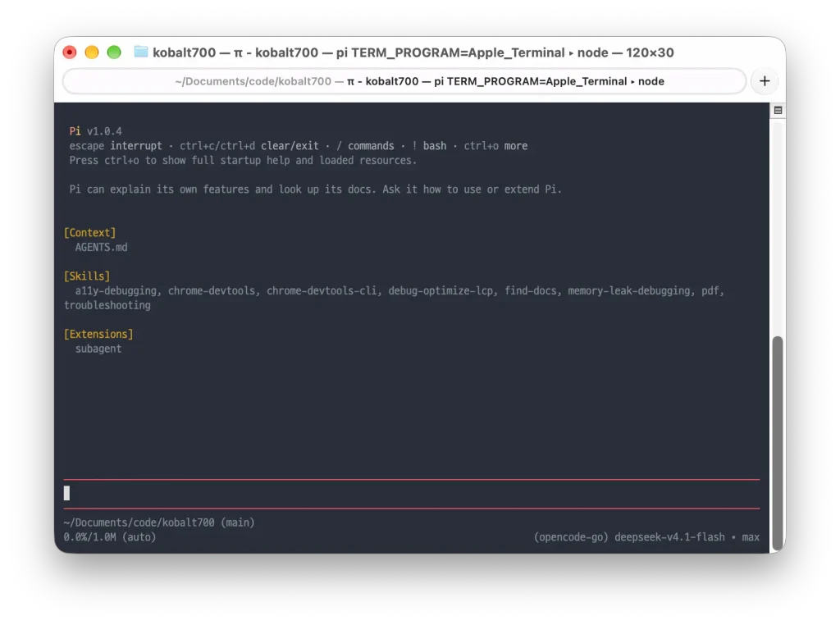Click the 'ctrl+o more' hint text

click(x=495, y=146)
